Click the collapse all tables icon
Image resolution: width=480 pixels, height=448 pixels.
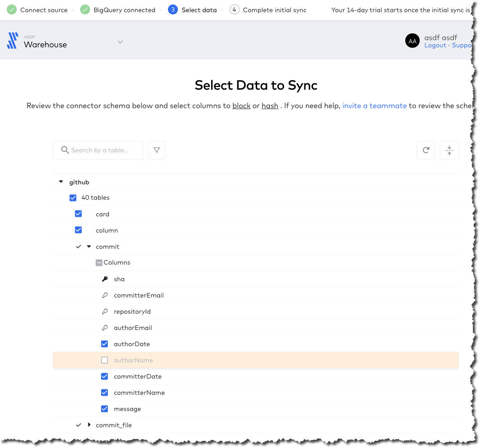pyautogui.click(x=449, y=150)
